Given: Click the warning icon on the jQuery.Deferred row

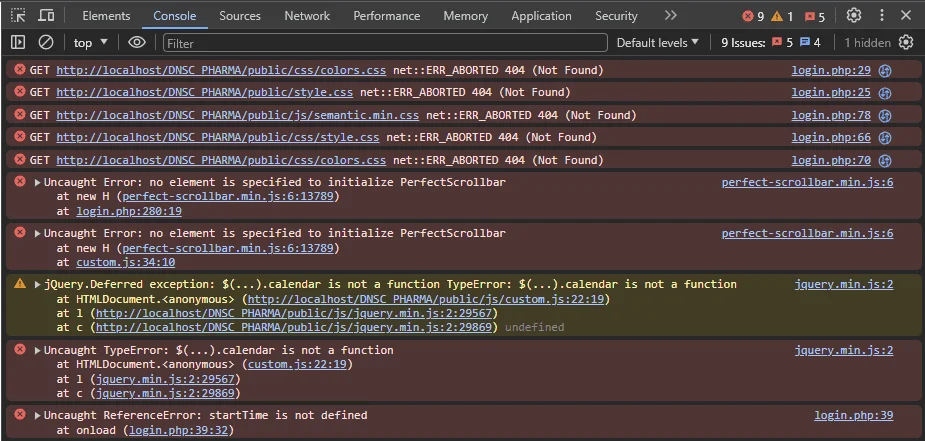Looking at the screenshot, I should pos(20,284).
